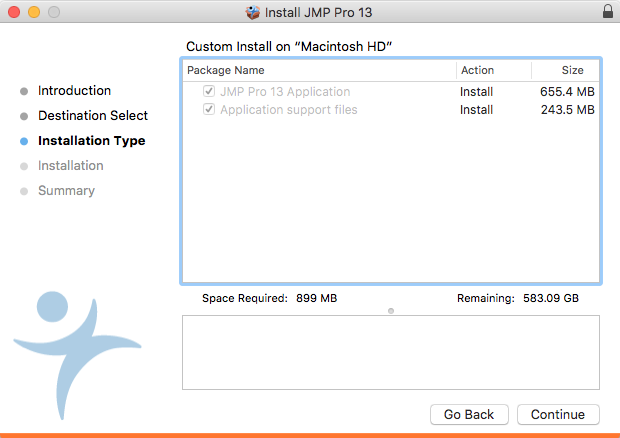Click the Summary step label

coord(66,191)
